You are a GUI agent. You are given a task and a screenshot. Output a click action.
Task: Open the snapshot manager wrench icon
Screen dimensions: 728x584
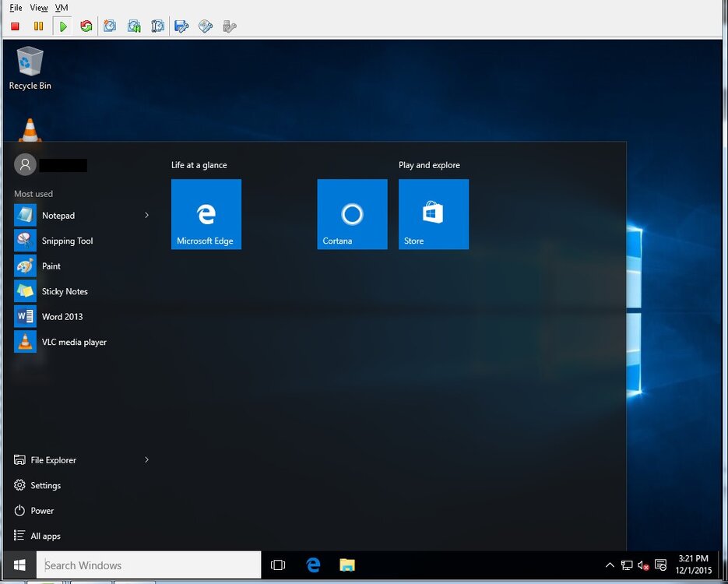[x=158, y=26]
